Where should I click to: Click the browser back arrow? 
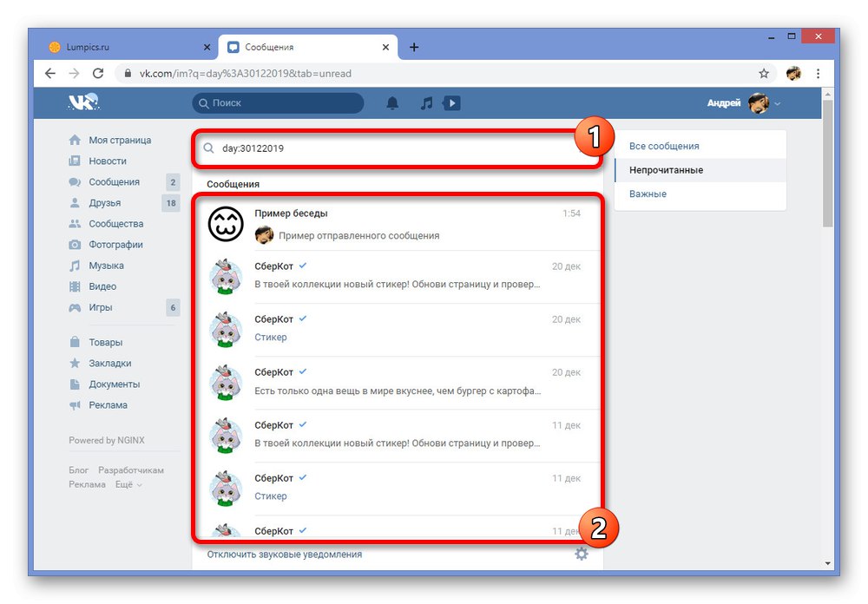point(50,73)
